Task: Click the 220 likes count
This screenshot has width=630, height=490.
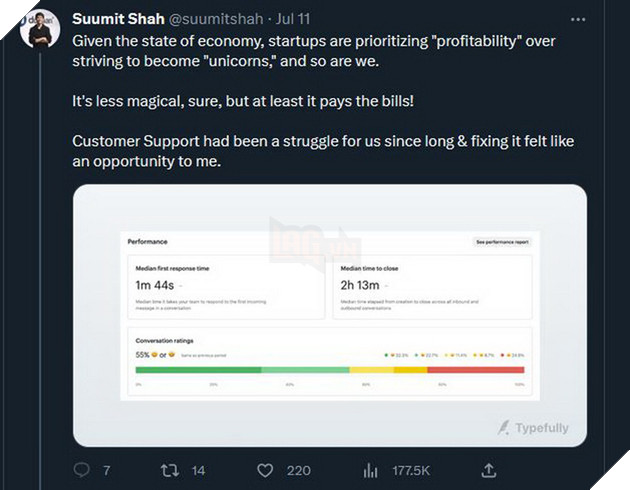Action: coord(297,469)
